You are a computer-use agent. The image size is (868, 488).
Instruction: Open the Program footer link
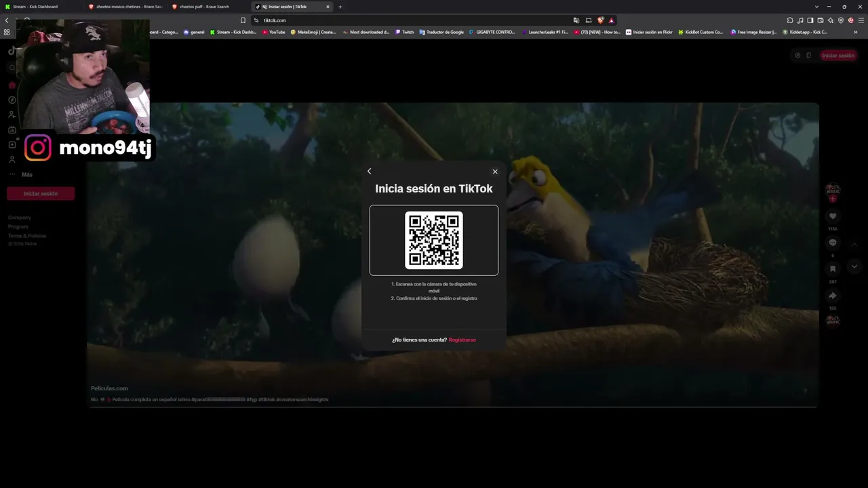click(18, 226)
